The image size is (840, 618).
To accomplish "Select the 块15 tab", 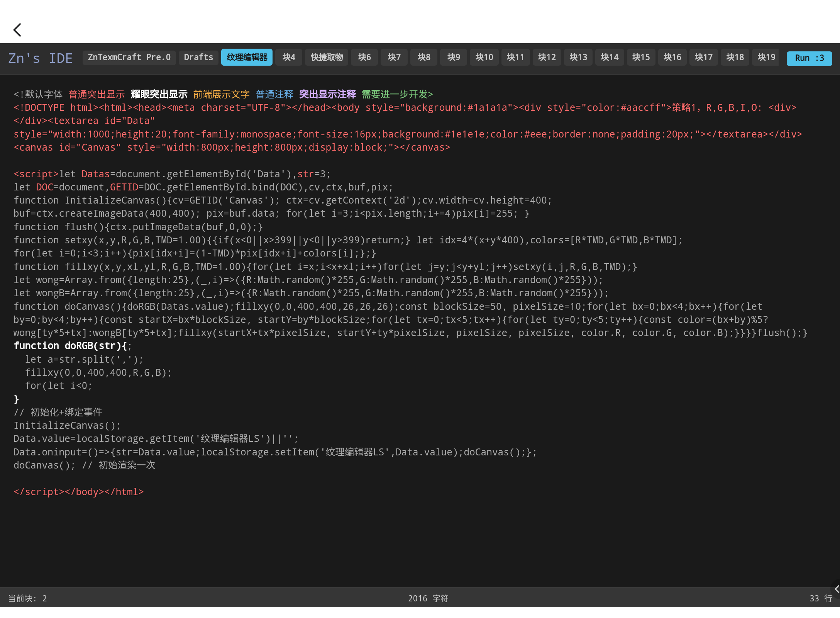I will point(641,57).
